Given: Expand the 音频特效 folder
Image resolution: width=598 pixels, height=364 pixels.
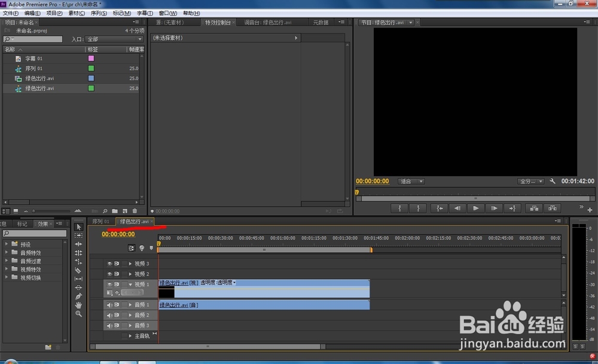Looking at the screenshot, I should click(x=6, y=252).
